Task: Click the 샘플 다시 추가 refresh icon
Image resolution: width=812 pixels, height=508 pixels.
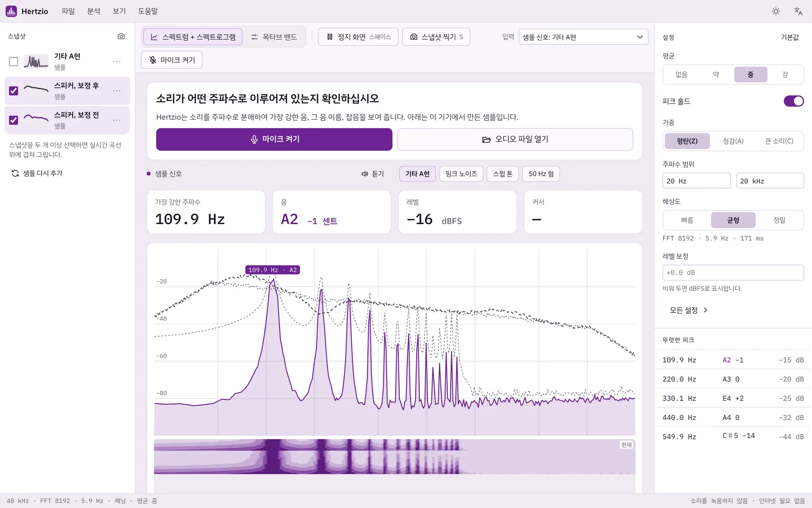Action: point(15,173)
